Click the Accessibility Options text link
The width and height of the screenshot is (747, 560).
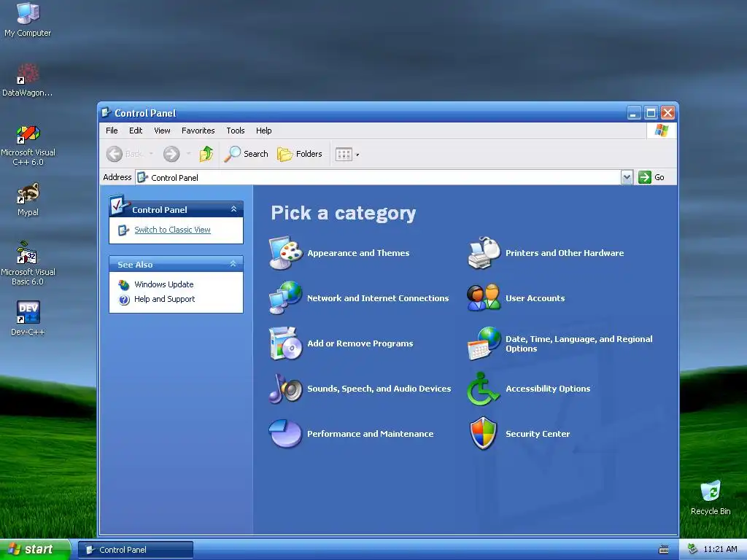point(548,389)
